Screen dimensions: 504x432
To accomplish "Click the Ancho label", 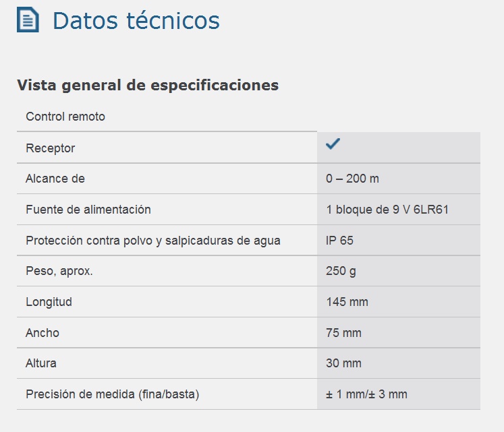I will click(43, 333).
